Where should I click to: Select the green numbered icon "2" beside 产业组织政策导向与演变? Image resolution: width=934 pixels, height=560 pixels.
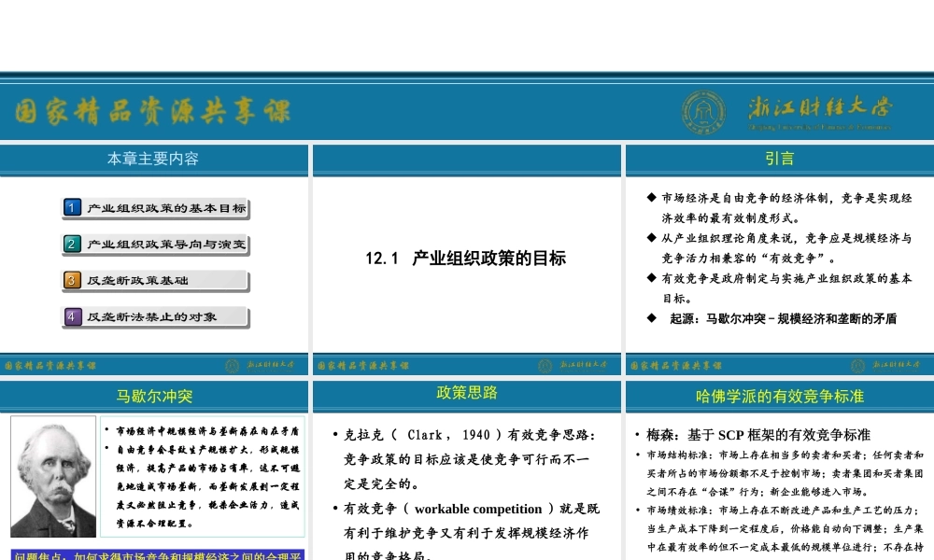coord(72,244)
